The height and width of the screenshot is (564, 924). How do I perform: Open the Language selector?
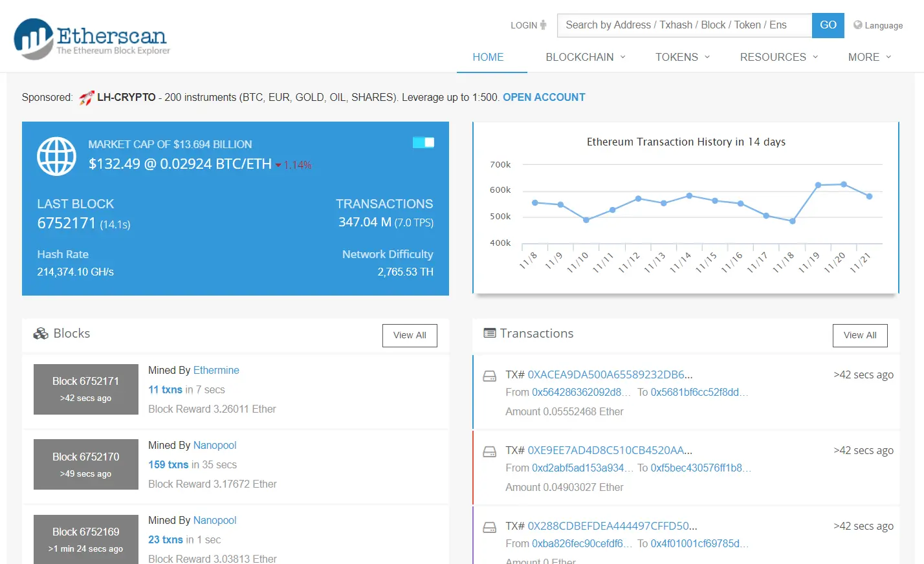[x=878, y=25]
